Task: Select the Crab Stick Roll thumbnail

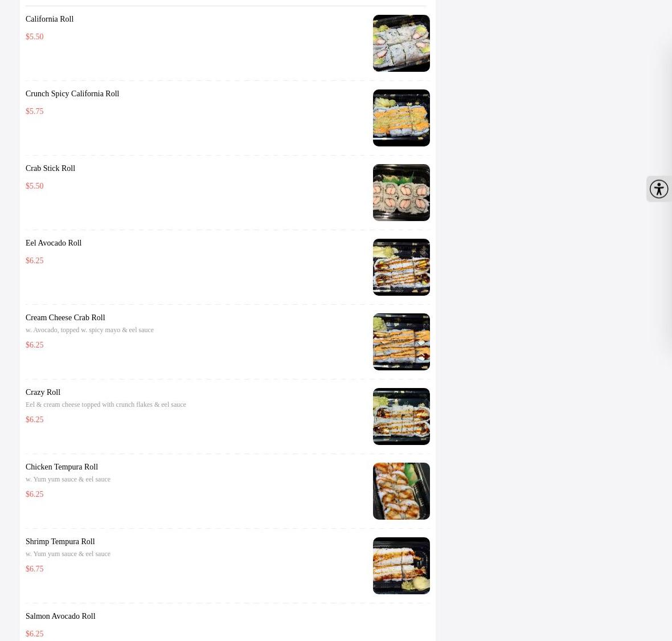Action: [401, 193]
